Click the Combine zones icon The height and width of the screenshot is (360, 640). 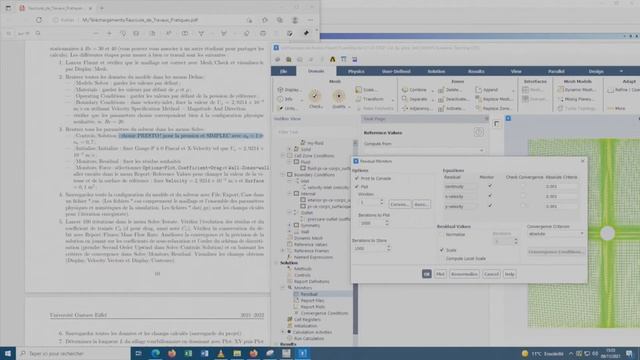405,90
